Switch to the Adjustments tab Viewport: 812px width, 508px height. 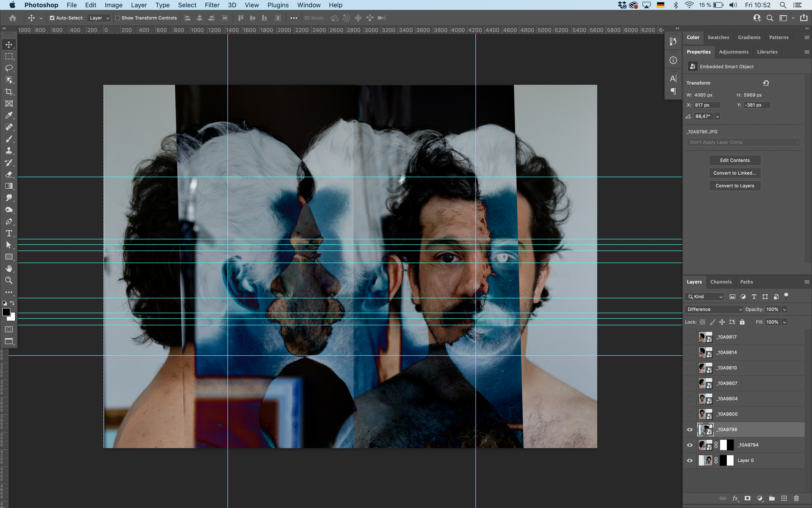coord(733,52)
